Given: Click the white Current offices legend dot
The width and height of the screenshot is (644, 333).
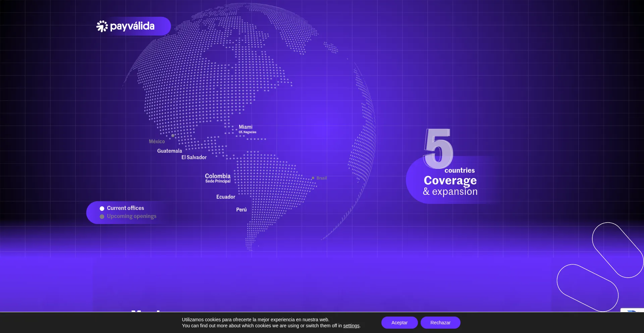Looking at the screenshot, I should tap(102, 209).
